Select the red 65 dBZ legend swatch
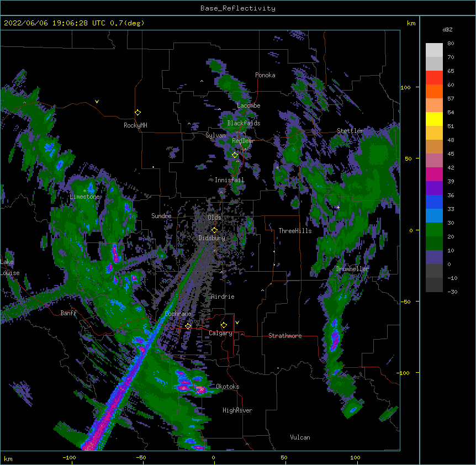Viewport: 476px width, 465px height. click(434, 78)
